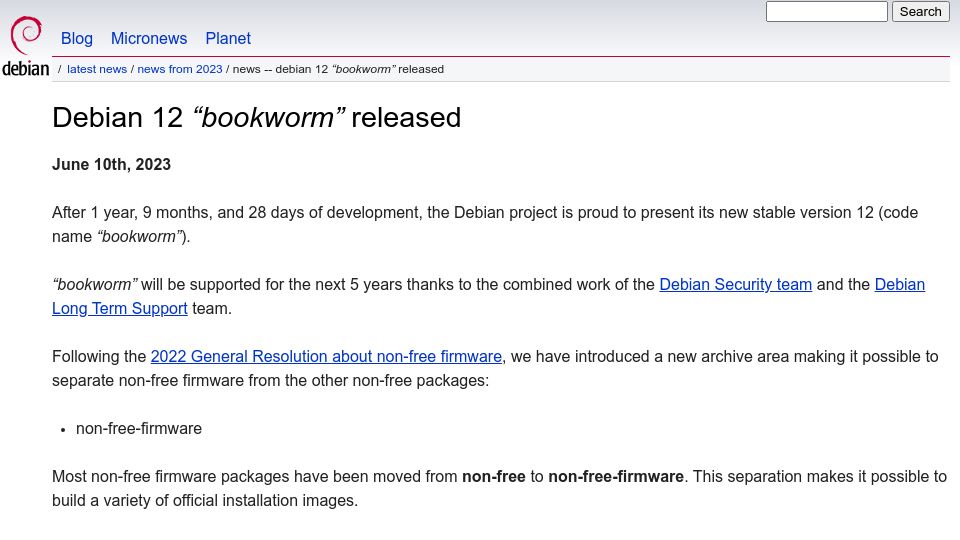Open the Planet navigation item
Viewport: 960px width, 540px height.
pyautogui.click(x=228, y=38)
